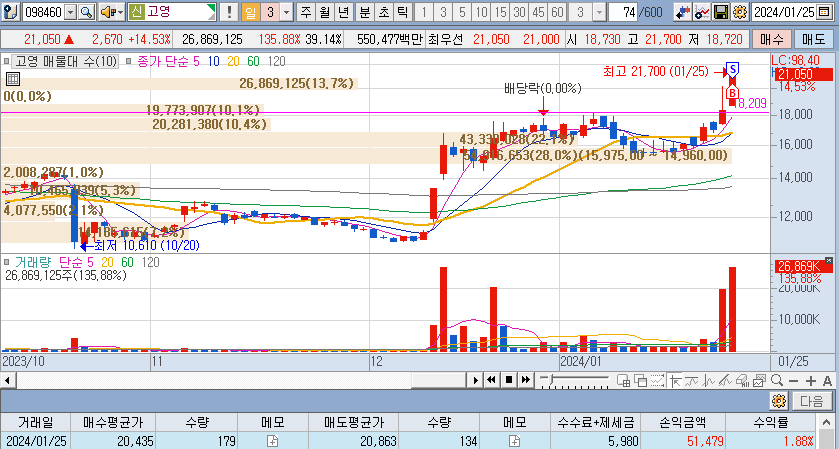Toggle 고영 매물대 indicator square marker
The width and height of the screenshot is (839, 449).
6,62
